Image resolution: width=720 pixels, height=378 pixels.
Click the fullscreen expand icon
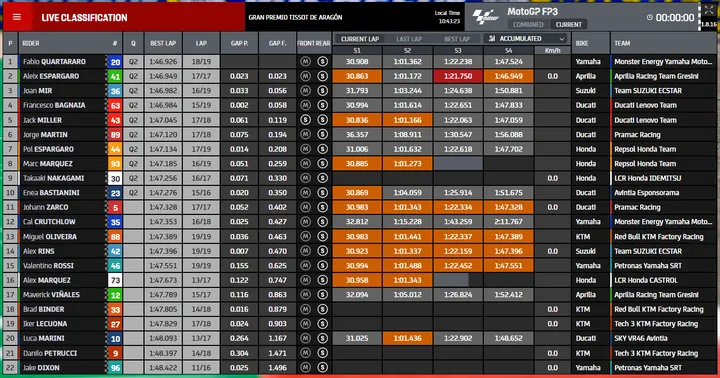click(709, 10)
